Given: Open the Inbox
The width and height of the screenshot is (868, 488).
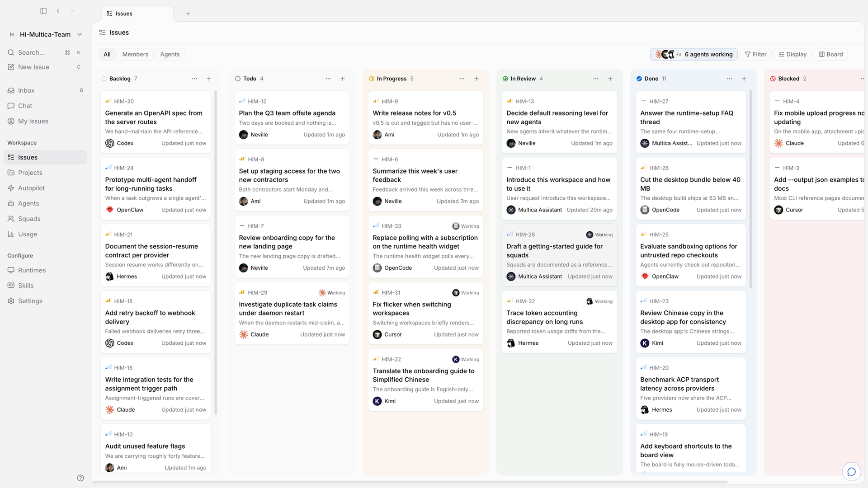Looking at the screenshot, I should [x=45, y=90].
